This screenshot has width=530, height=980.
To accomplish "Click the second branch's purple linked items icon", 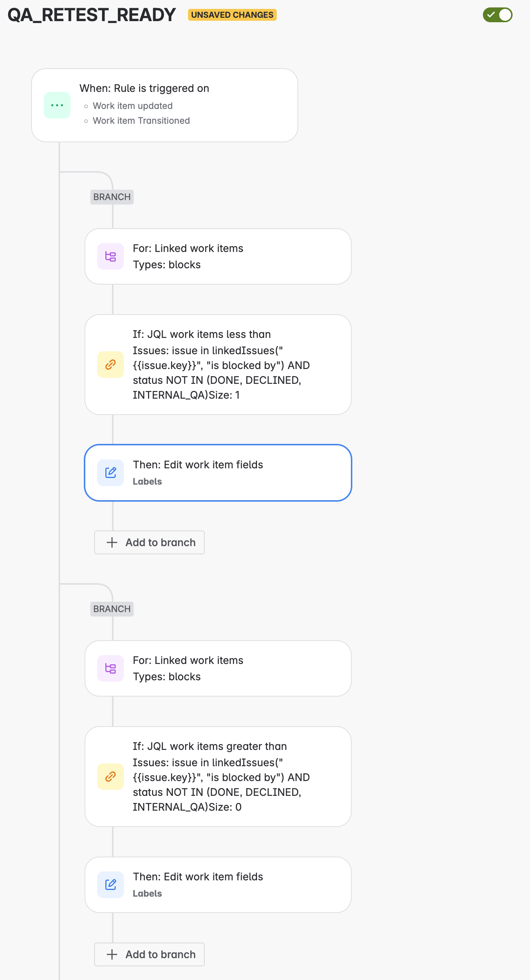I will click(x=111, y=668).
